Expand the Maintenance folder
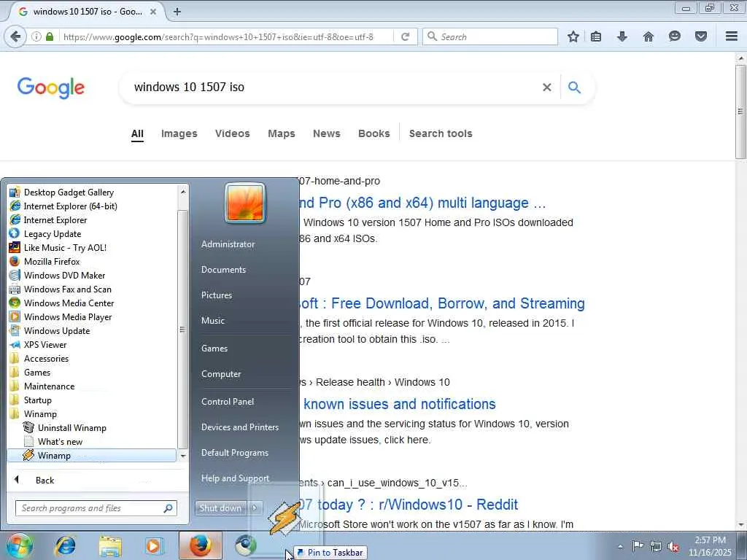The width and height of the screenshot is (747, 560). click(49, 386)
